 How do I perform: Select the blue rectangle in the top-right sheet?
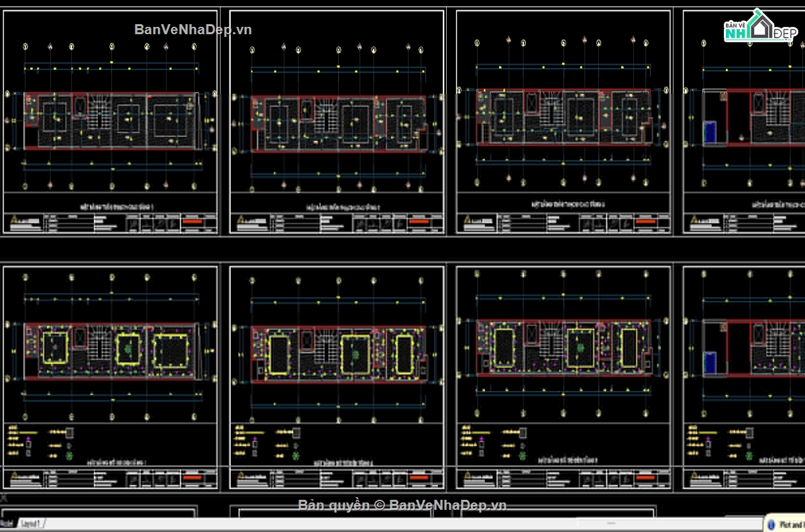[710, 131]
